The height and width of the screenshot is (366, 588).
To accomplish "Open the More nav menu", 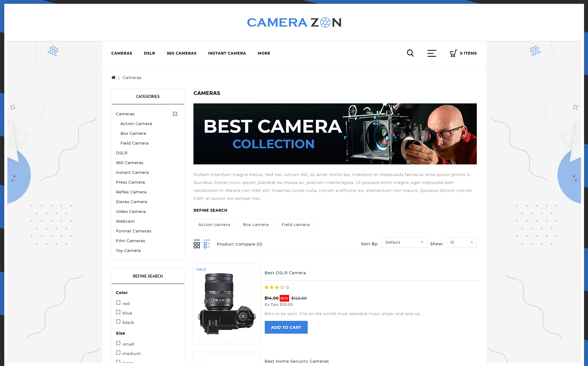I will (x=264, y=53).
